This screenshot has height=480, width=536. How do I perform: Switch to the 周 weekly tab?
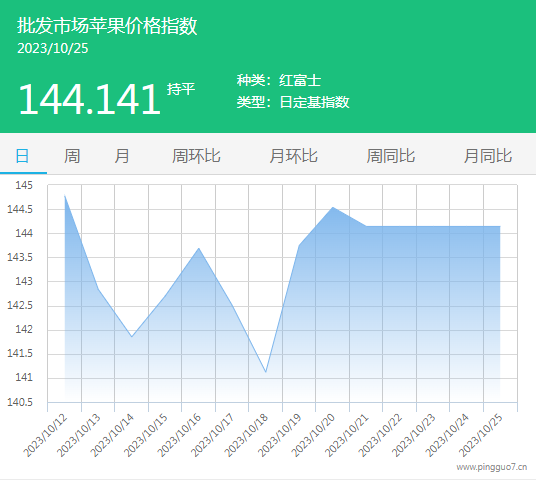pyautogui.click(x=72, y=156)
